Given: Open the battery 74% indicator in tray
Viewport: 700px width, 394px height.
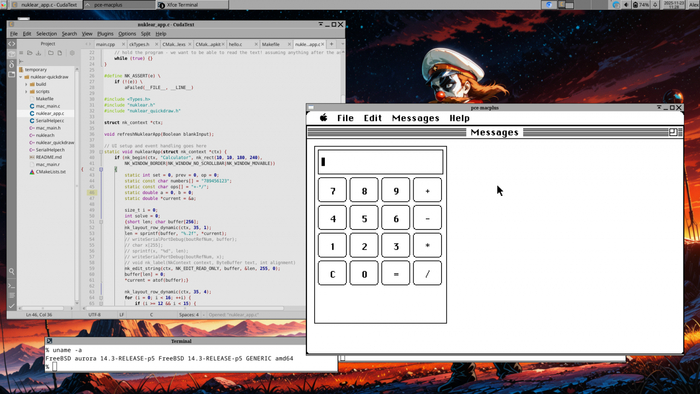Looking at the screenshot, I should [x=641, y=4].
